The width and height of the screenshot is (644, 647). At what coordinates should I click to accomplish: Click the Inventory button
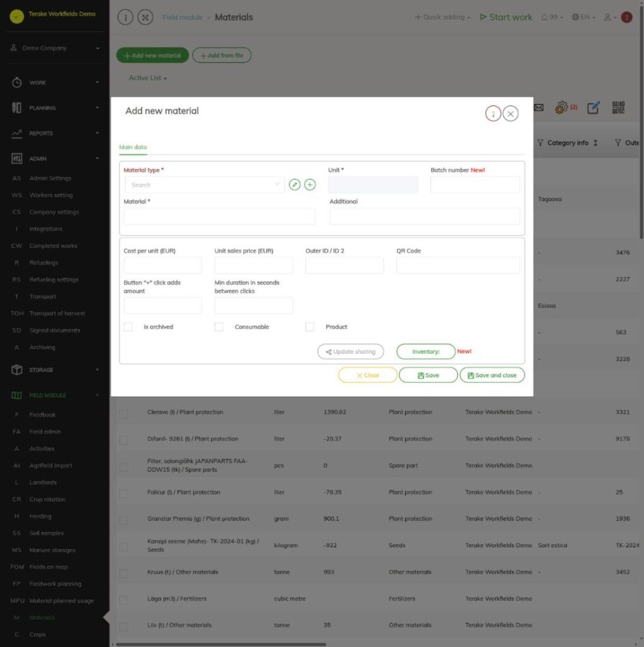[x=425, y=351]
